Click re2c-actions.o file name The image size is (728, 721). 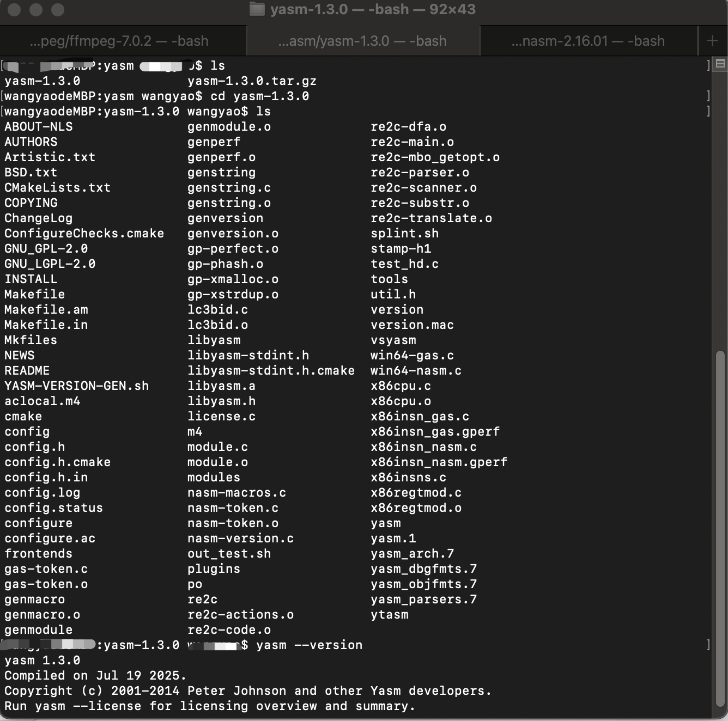pyautogui.click(x=241, y=614)
